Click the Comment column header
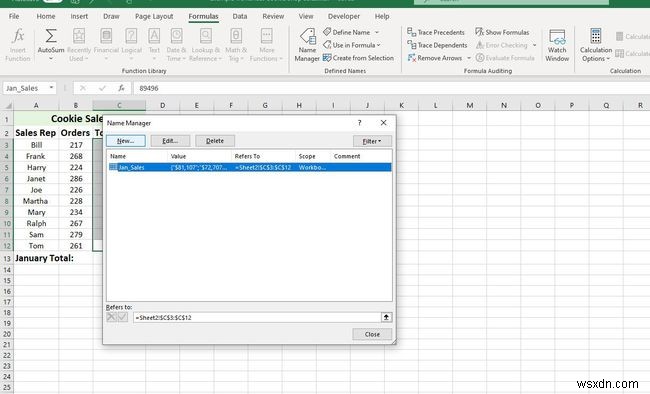The width and height of the screenshot is (650, 394). (x=347, y=156)
